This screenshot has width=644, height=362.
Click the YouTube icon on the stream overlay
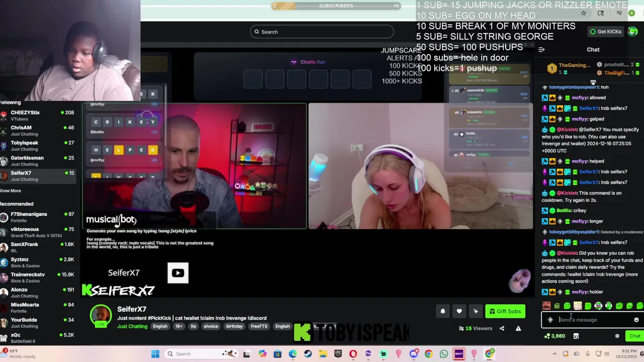tap(178, 273)
